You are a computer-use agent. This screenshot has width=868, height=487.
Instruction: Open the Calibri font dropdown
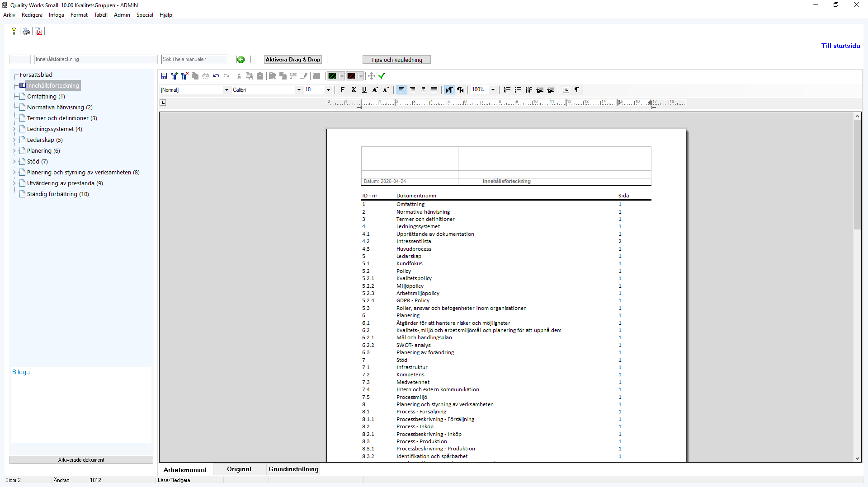[x=299, y=90]
